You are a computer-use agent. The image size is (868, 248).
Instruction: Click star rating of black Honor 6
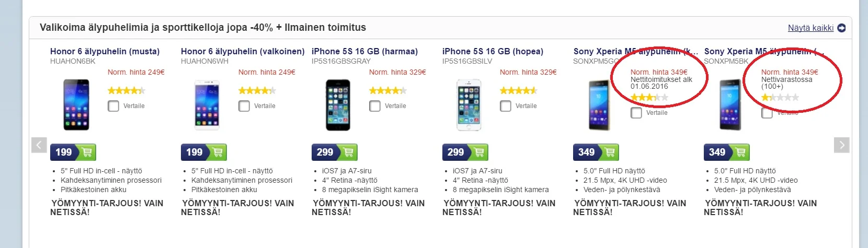click(126, 90)
